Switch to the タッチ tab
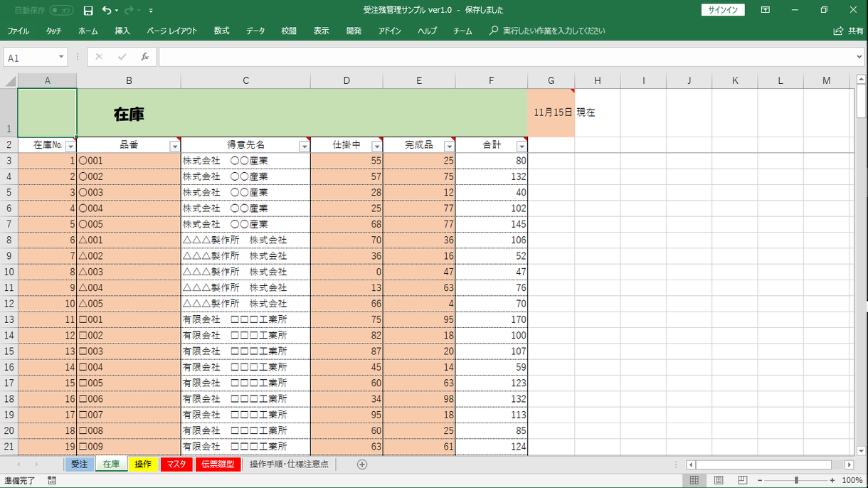The height and width of the screenshot is (488, 868). click(x=54, y=31)
